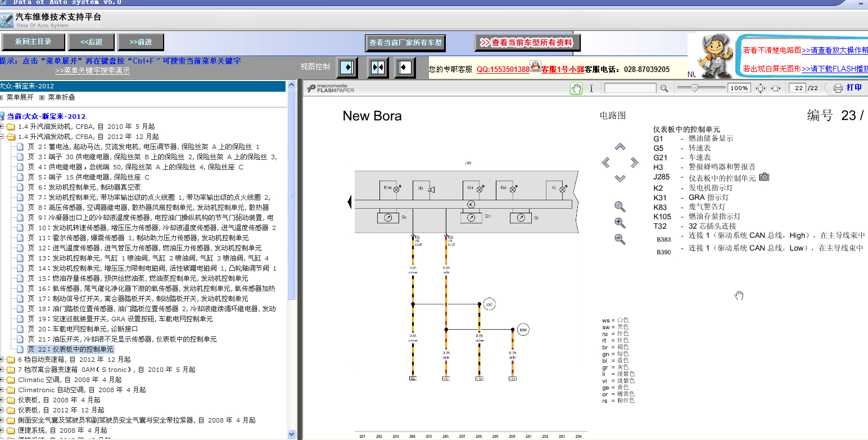
Task: Open 页 10: 发动机转速传感器 page
Action: pos(152,228)
